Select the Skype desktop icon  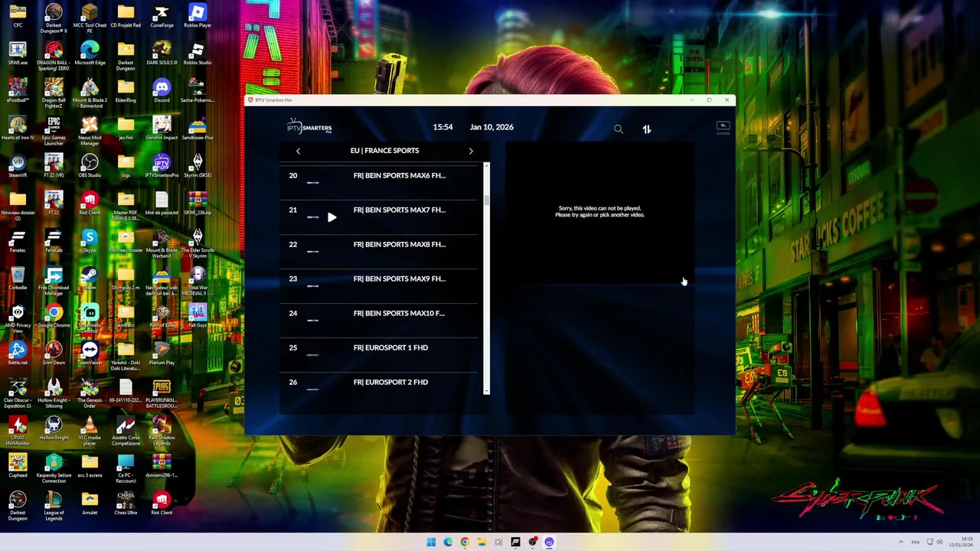90,241
